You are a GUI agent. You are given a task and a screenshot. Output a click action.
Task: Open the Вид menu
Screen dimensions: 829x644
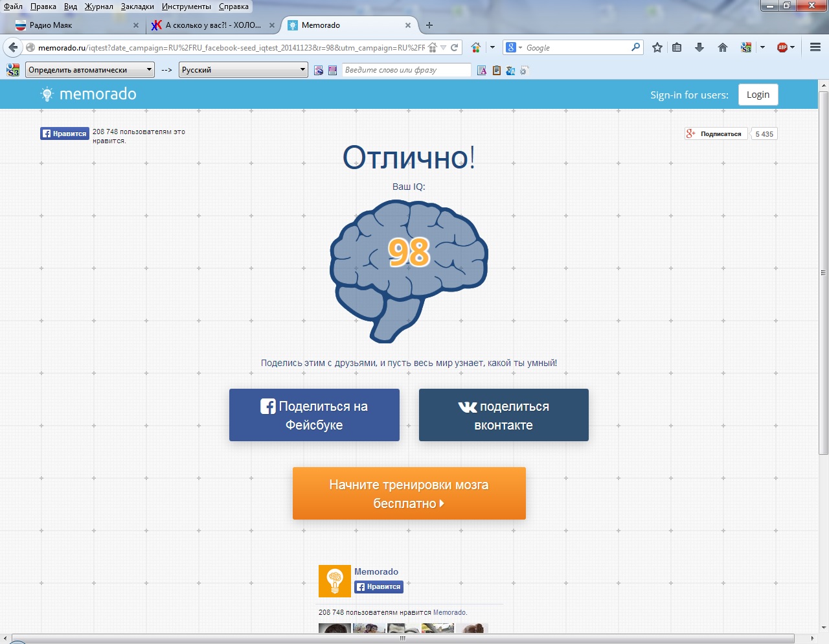[71, 6]
